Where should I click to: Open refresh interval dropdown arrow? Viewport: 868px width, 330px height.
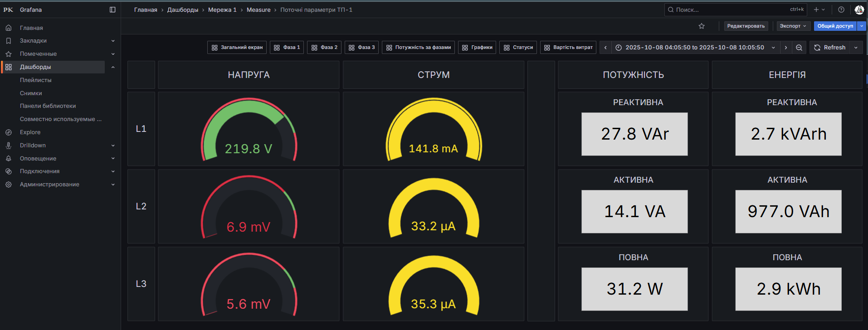tap(856, 48)
